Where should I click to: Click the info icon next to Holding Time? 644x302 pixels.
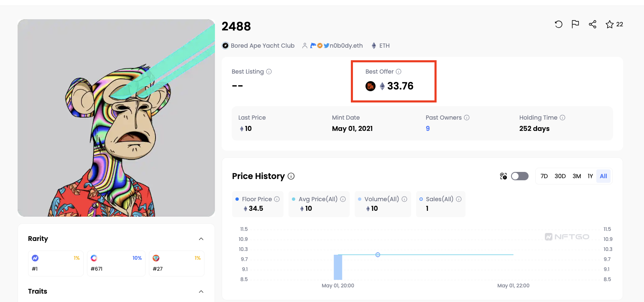pos(562,118)
